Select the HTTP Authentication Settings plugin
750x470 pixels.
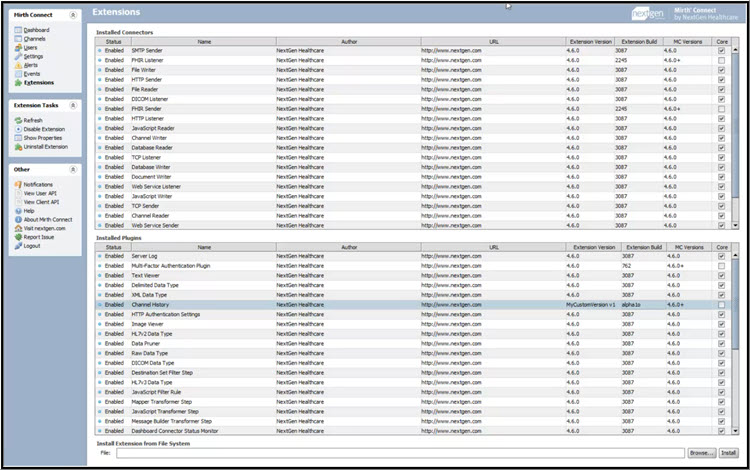[x=413, y=314]
